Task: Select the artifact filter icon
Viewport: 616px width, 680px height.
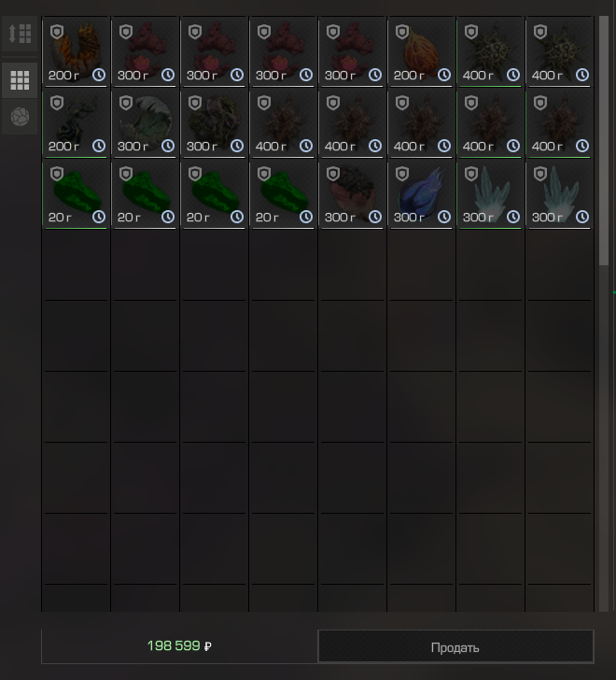Action: tap(20, 117)
